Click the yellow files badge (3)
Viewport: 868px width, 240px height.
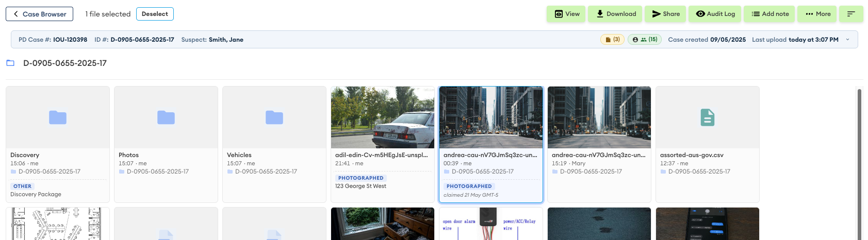tap(613, 40)
